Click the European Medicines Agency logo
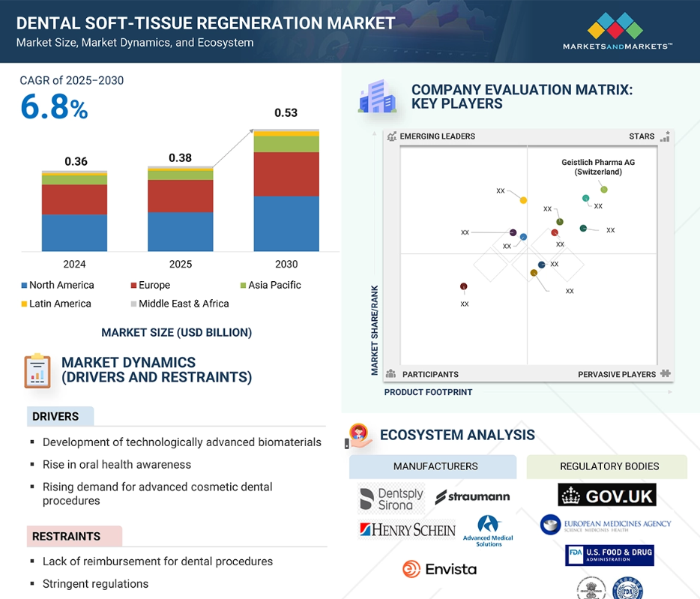Viewport: 700px width, 599px height. 606,524
